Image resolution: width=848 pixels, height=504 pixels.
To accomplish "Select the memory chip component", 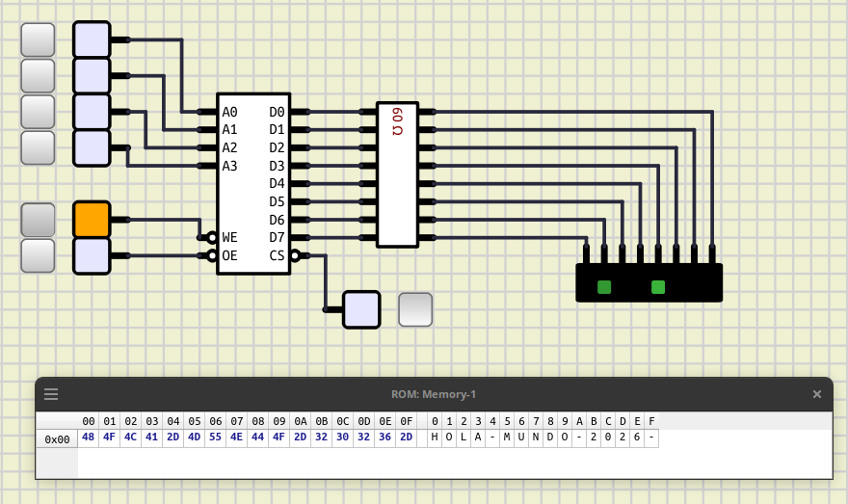I will pyautogui.click(x=253, y=184).
